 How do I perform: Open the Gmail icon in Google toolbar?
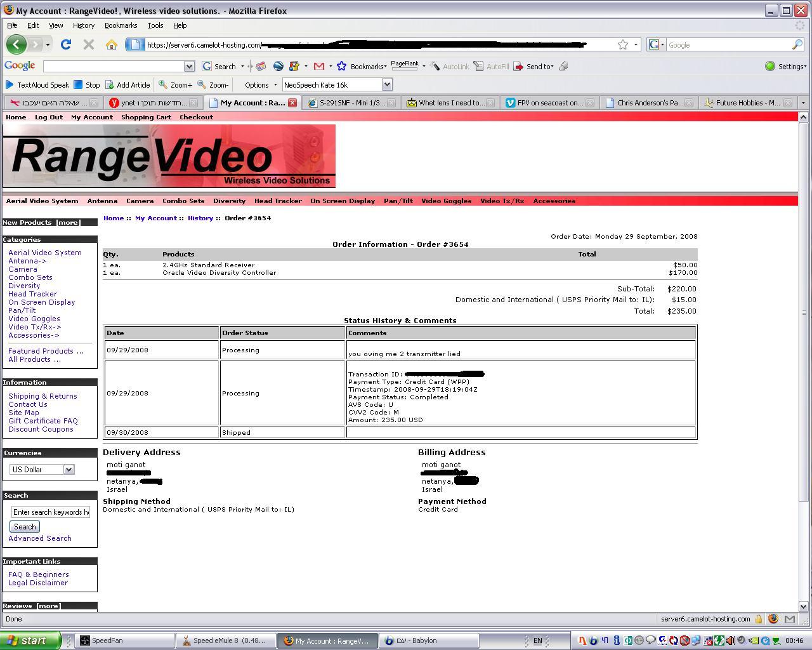coord(319,66)
